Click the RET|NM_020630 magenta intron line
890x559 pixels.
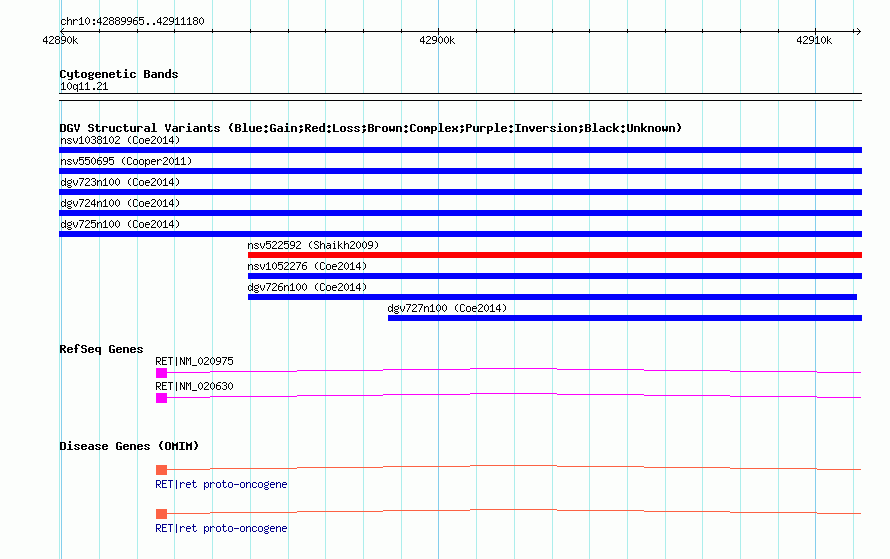514,396
